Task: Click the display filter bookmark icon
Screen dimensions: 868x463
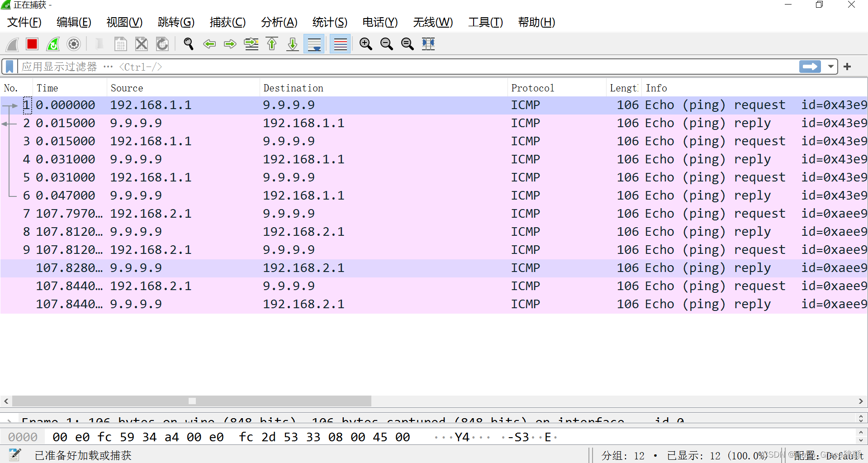Action: (x=9, y=67)
